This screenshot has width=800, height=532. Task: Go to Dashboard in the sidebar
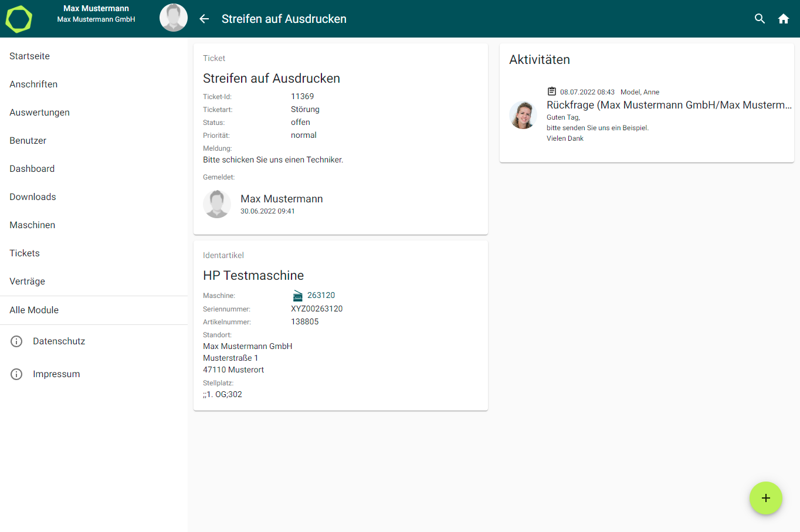[x=32, y=169]
